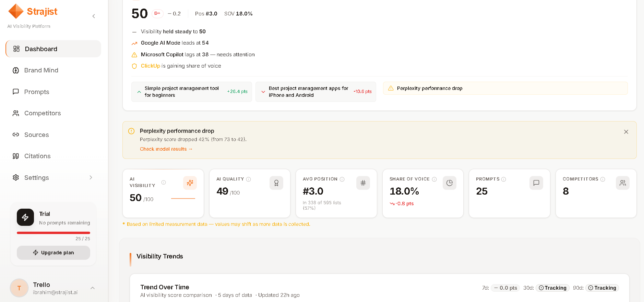This screenshot has width=644, height=302.
Task: Click the Competitors count 8
Action: coord(566,191)
